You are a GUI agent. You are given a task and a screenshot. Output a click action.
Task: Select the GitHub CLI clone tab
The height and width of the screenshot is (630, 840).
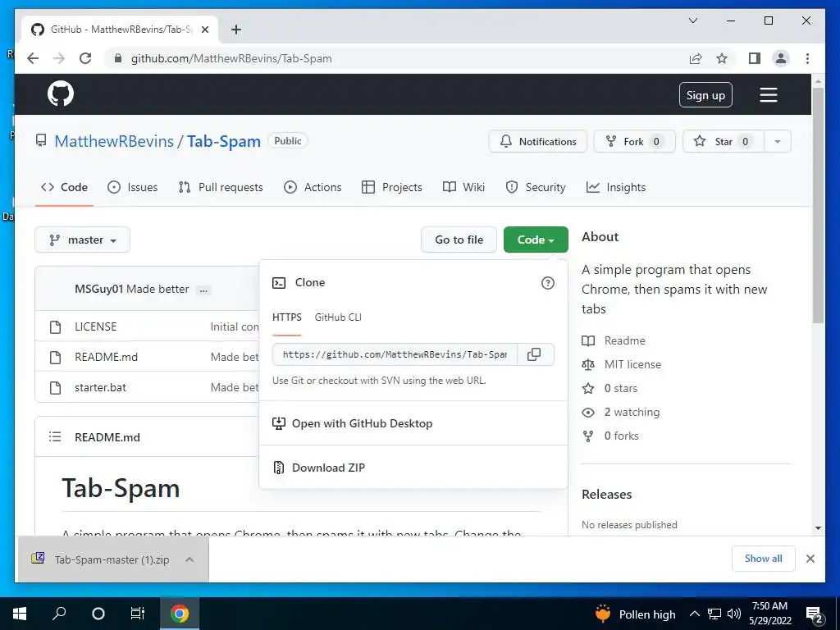pyautogui.click(x=338, y=317)
